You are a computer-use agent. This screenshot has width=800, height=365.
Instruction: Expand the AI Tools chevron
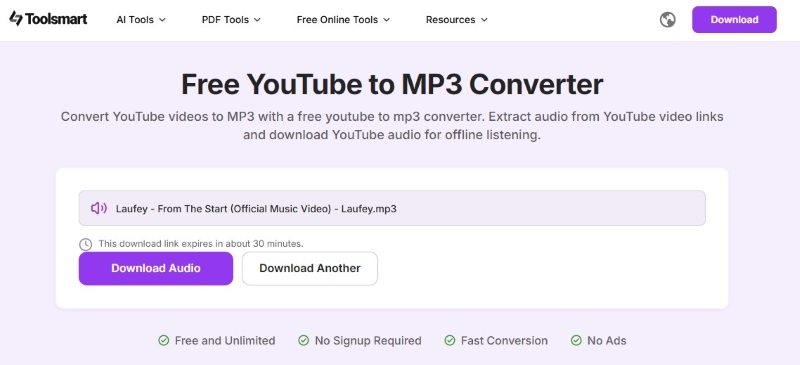[162, 20]
